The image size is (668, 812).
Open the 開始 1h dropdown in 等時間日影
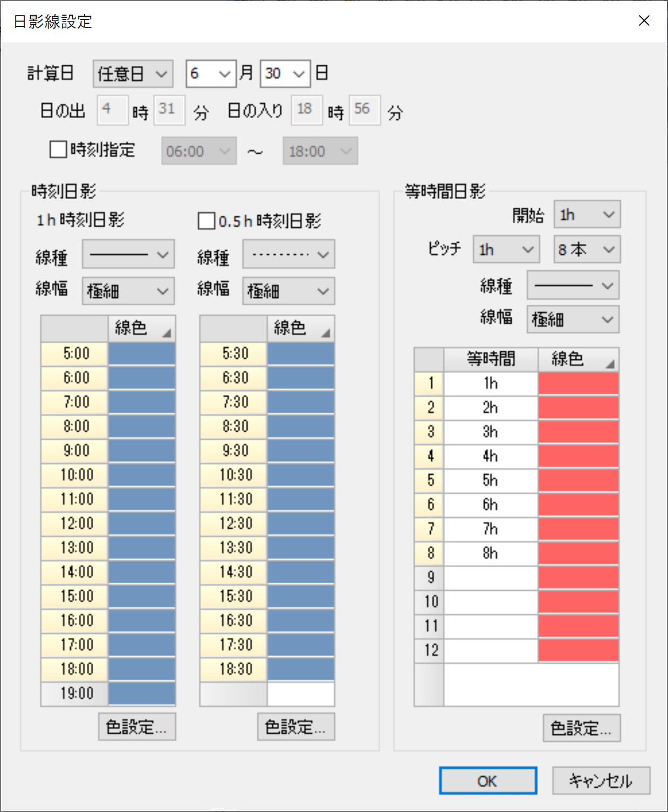pos(587,215)
